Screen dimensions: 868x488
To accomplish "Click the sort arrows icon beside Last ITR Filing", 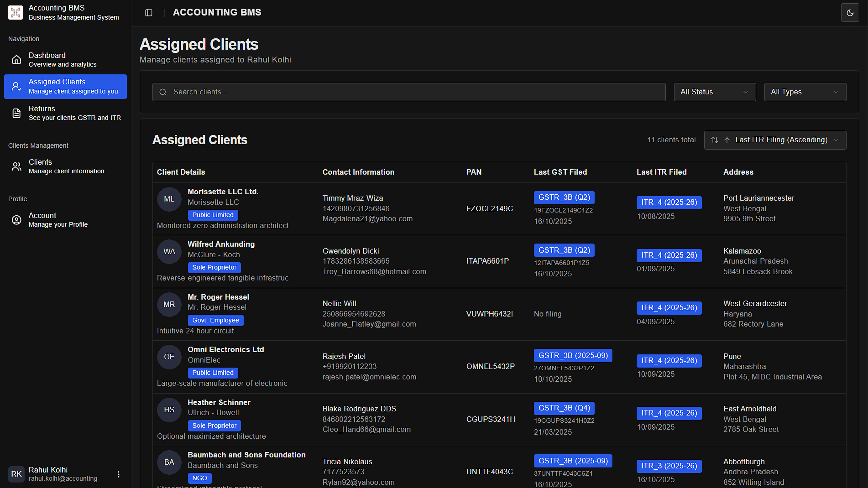I will pyautogui.click(x=714, y=140).
